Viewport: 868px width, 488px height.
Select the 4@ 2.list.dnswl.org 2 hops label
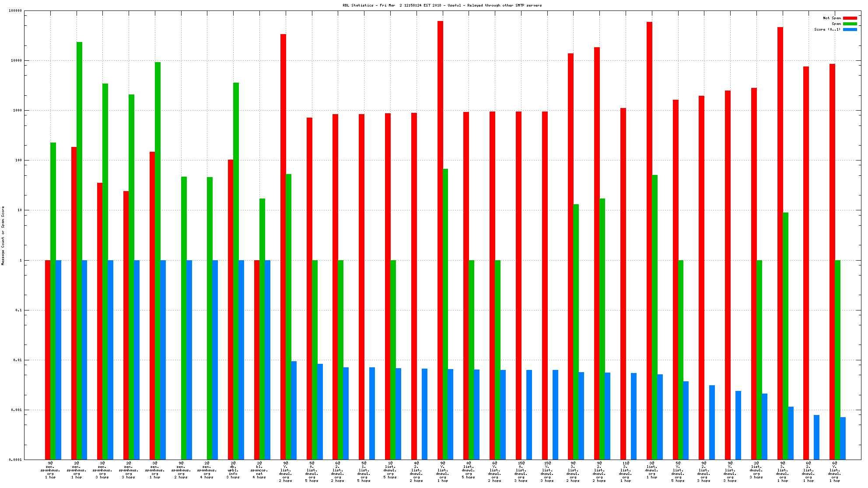coord(416,472)
